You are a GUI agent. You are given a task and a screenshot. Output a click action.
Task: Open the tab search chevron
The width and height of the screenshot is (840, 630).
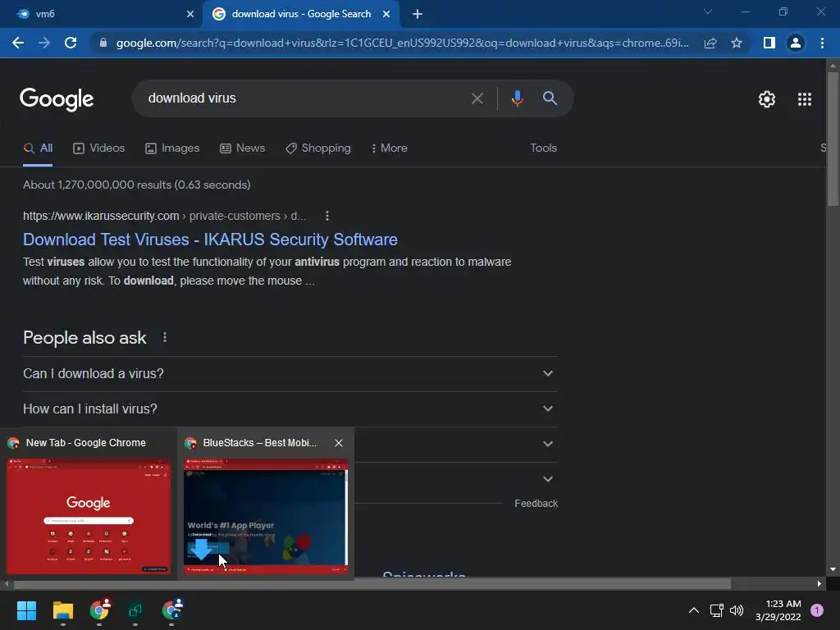(708, 11)
